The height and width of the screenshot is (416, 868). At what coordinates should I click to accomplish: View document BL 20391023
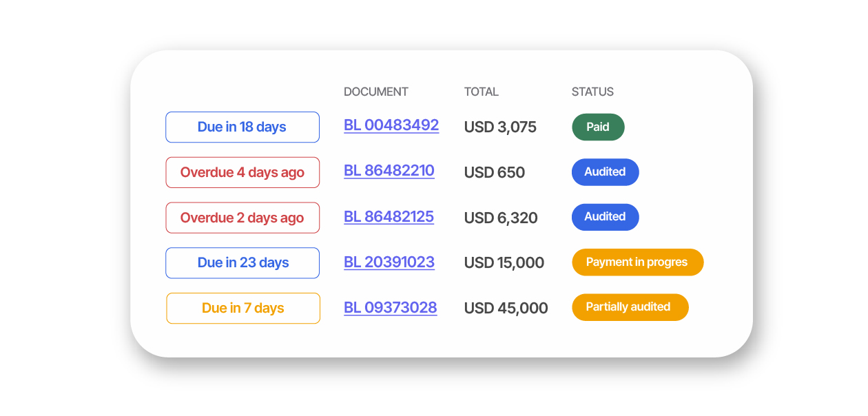[389, 262]
